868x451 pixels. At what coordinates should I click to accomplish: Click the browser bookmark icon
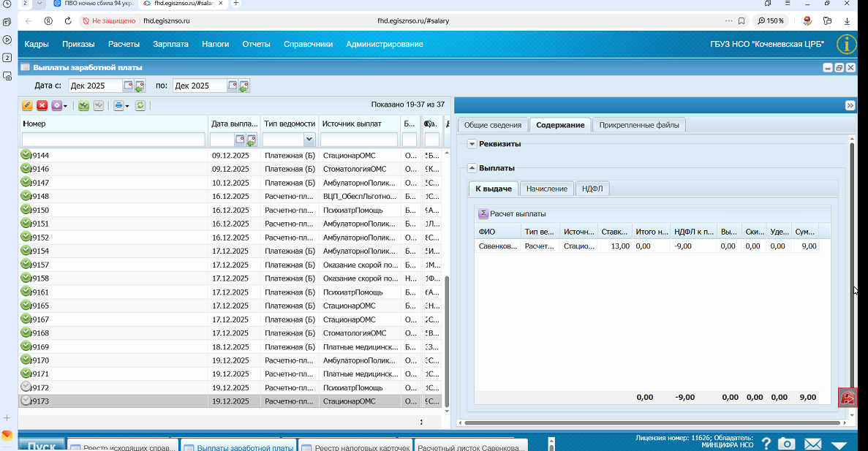(741, 21)
